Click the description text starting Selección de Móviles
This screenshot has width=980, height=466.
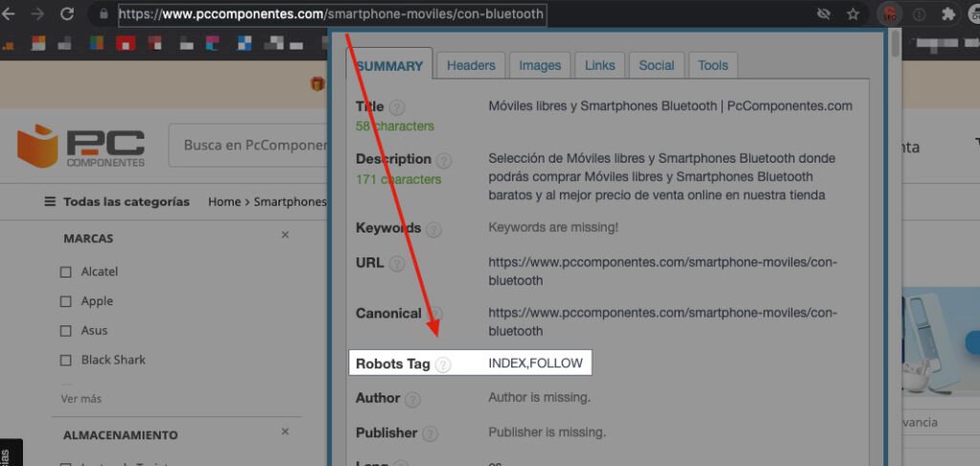[x=662, y=177]
